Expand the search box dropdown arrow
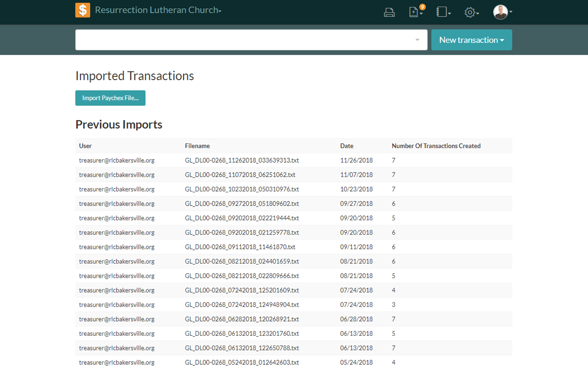Viewport: 588px width, 368px height. point(417,40)
